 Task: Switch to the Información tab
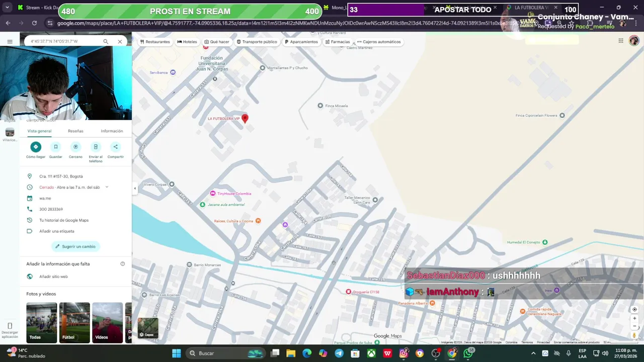coord(112,131)
